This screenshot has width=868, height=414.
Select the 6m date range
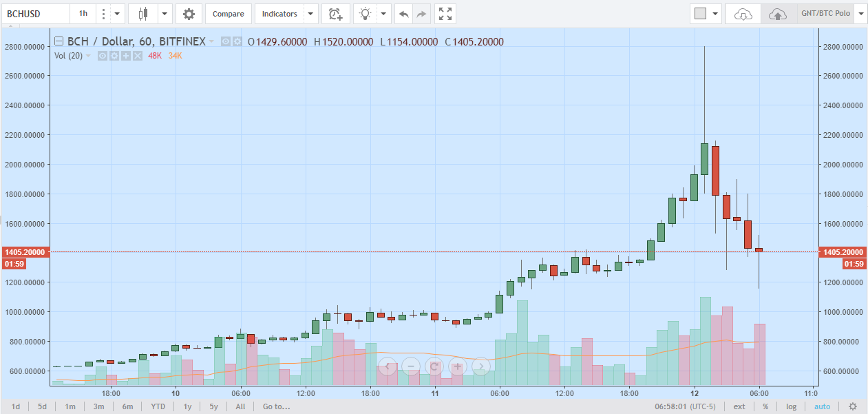[x=127, y=406]
